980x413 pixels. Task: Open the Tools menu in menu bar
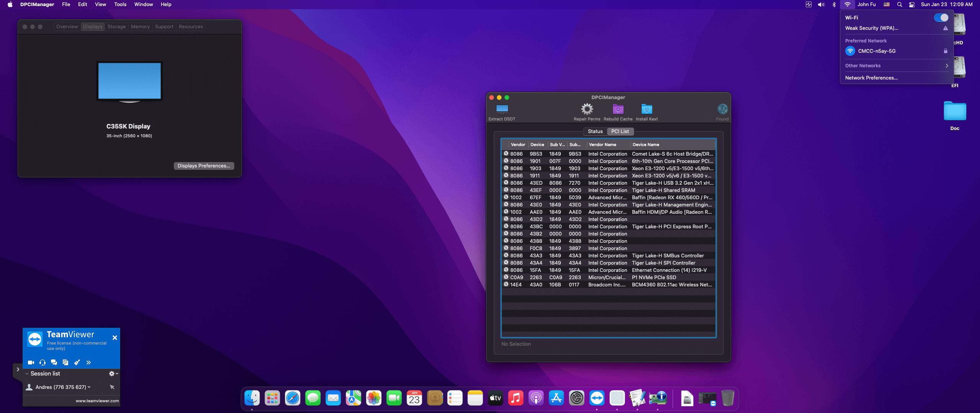pyautogui.click(x=120, y=5)
